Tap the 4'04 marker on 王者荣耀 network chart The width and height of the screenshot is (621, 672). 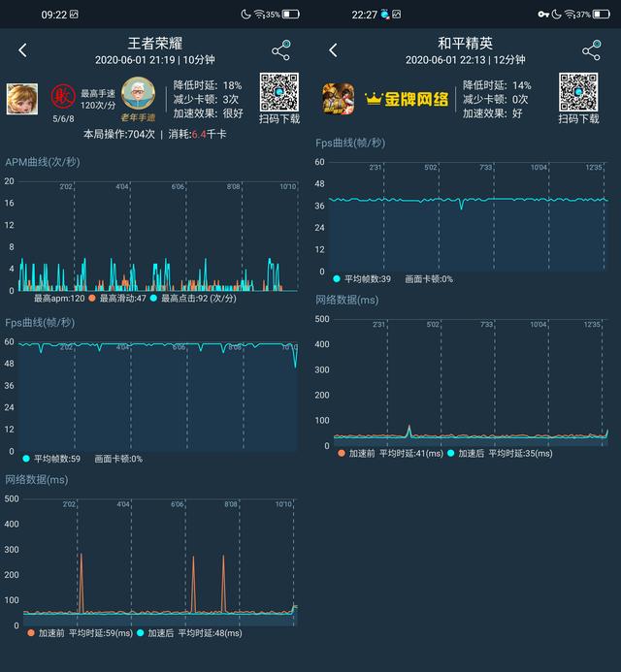tap(123, 504)
